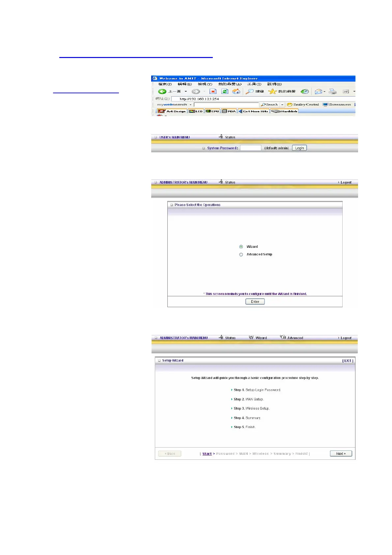Click the History clock icon

305,91
